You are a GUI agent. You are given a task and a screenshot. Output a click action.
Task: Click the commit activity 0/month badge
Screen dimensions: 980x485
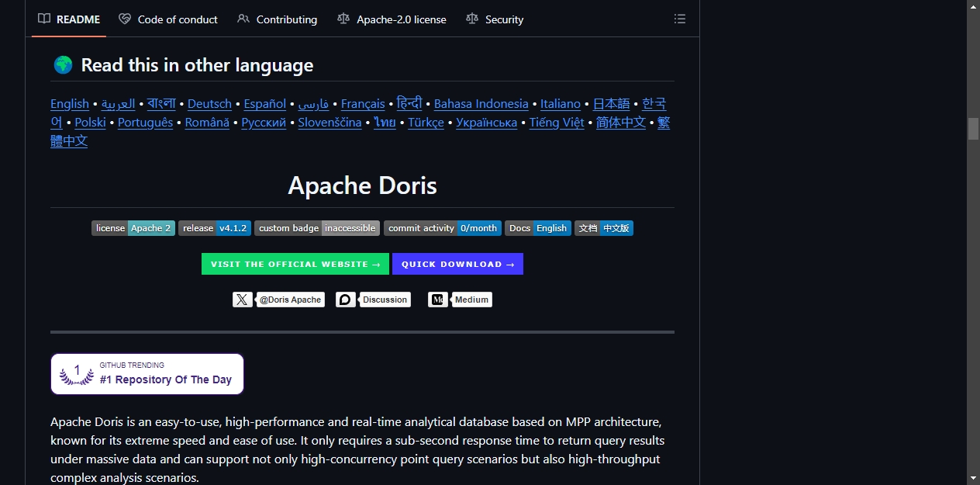[x=443, y=228]
